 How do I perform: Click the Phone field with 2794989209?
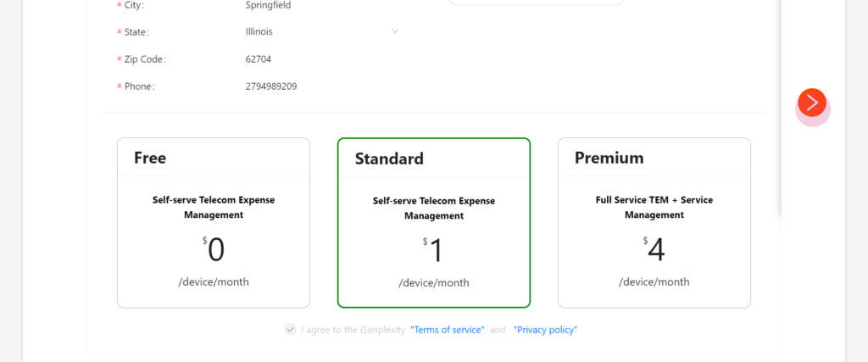[x=321, y=86]
